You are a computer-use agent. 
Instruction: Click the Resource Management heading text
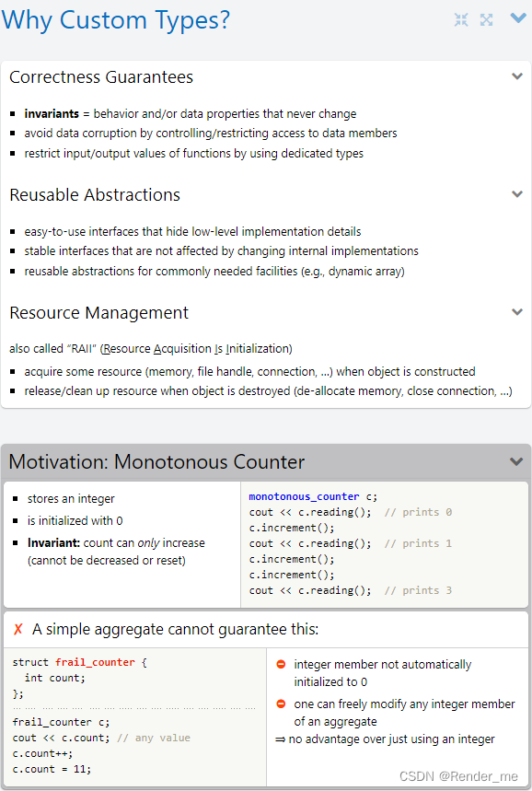[x=98, y=313]
